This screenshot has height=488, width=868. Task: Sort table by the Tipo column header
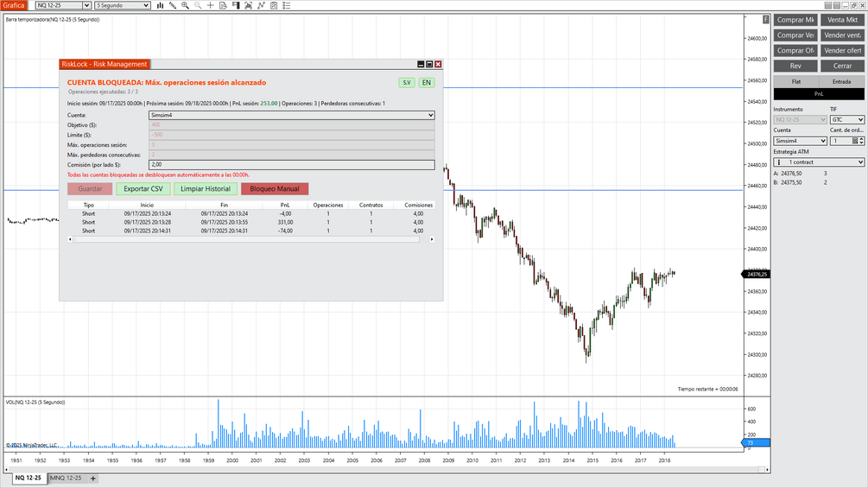89,205
